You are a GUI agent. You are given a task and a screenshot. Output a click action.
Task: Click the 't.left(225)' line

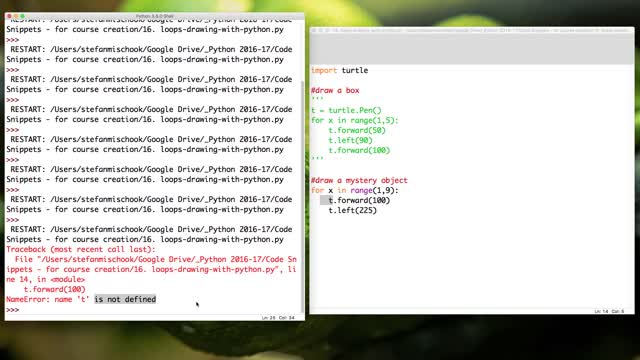352,211
